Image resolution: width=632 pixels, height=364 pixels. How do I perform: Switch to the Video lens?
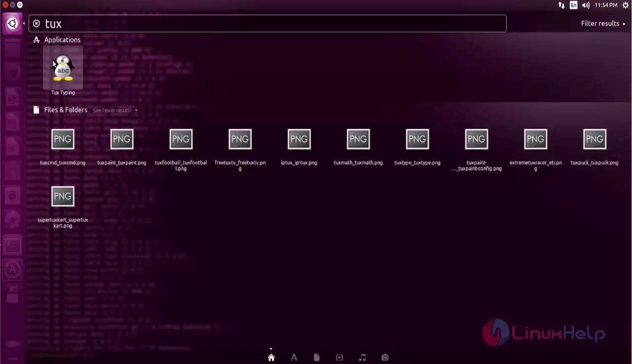click(x=339, y=358)
